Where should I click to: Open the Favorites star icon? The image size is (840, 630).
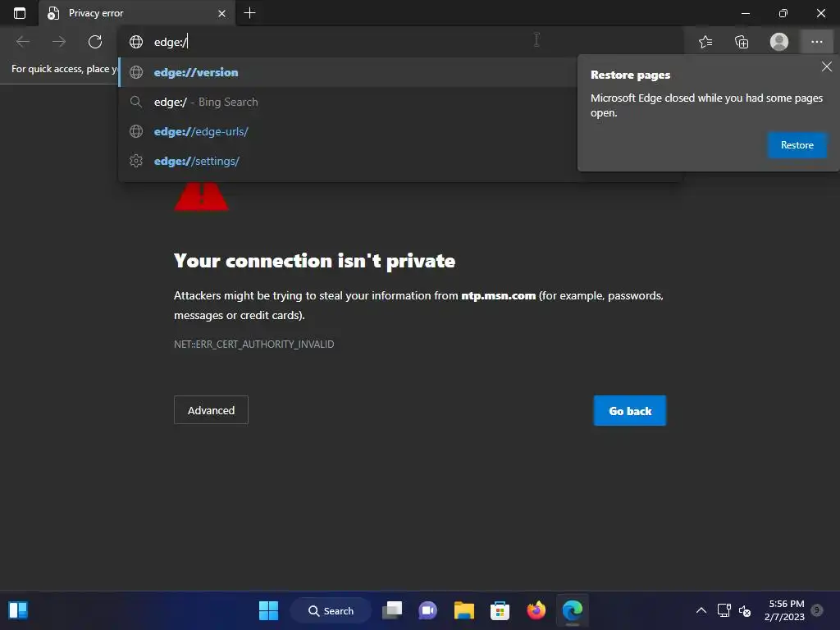coord(705,41)
